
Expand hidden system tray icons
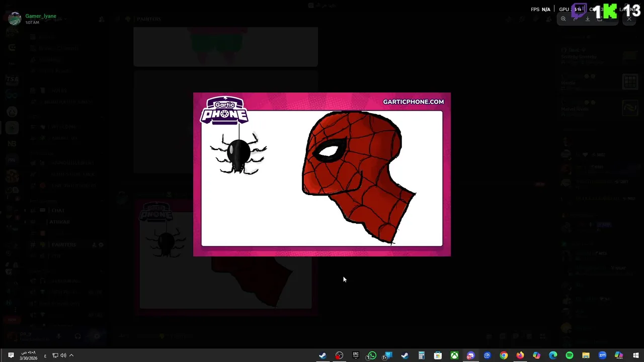71,355
